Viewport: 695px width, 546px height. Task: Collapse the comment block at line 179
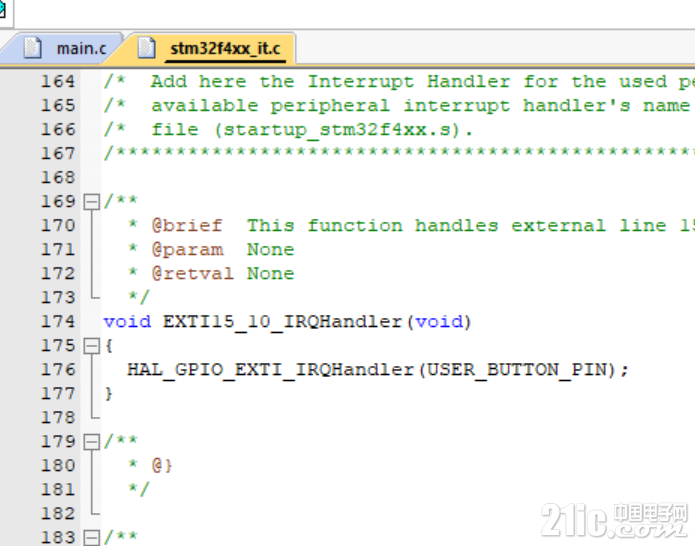92,442
